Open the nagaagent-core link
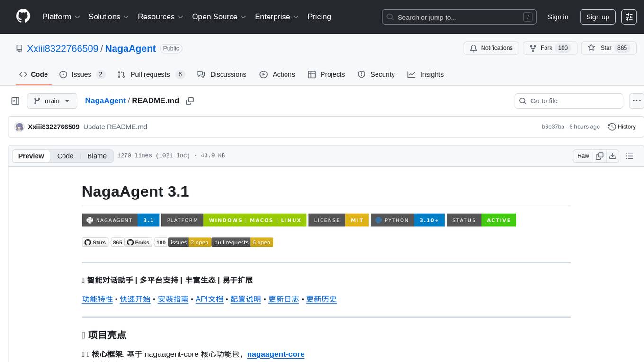The image size is (644, 362). [276, 354]
